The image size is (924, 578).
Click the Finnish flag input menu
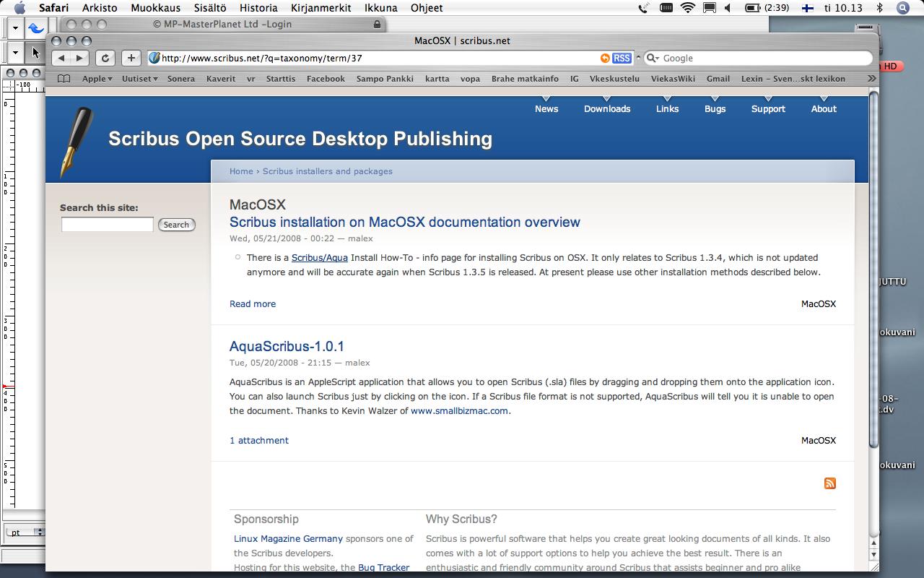[808, 8]
